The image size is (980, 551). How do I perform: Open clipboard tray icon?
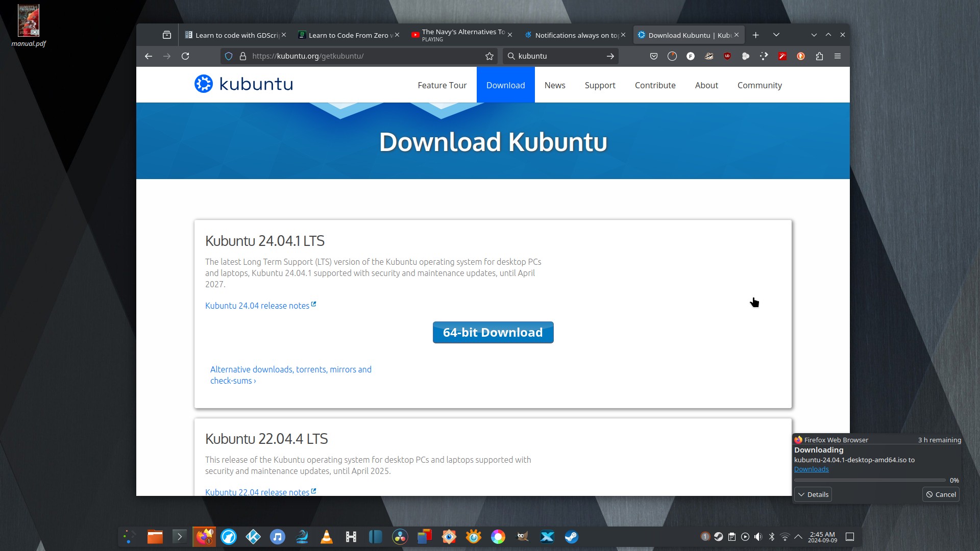click(732, 537)
